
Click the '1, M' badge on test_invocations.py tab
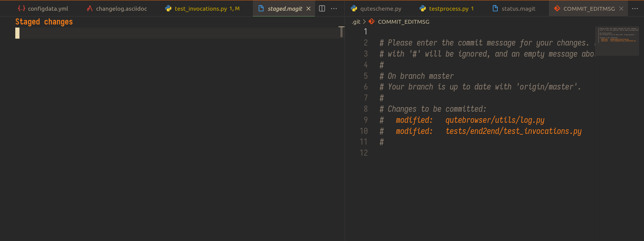pos(235,8)
